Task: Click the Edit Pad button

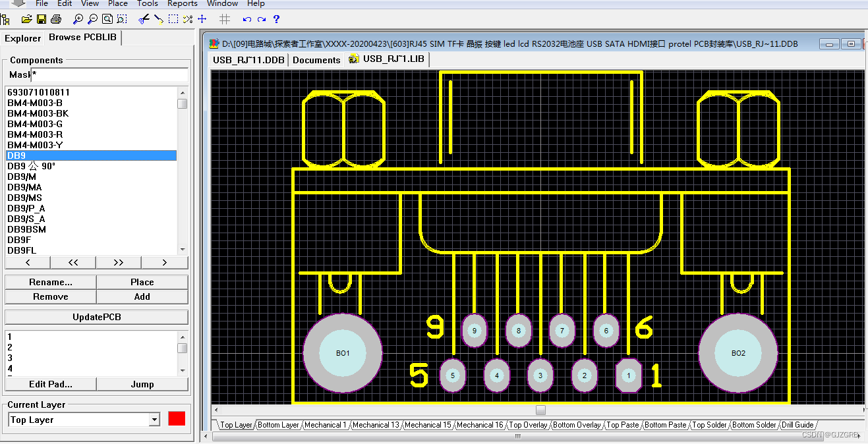Action: (50, 383)
